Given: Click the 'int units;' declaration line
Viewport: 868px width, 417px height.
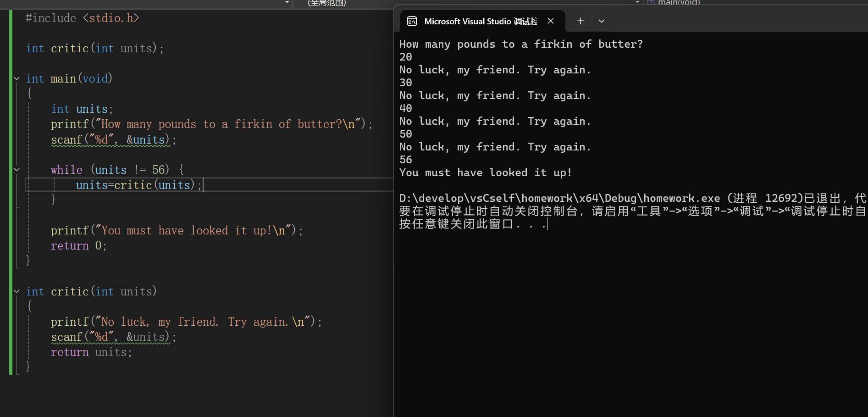Looking at the screenshot, I should pos(82,109).
